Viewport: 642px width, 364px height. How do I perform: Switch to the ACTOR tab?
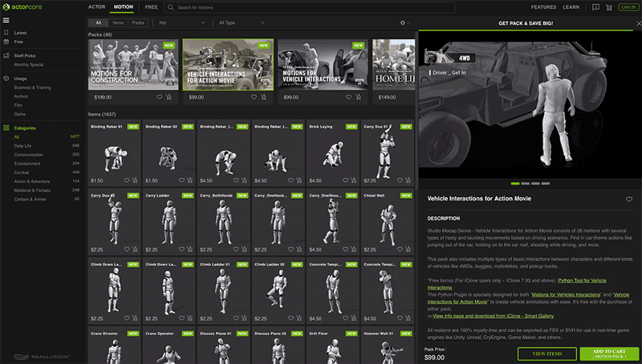96,7
